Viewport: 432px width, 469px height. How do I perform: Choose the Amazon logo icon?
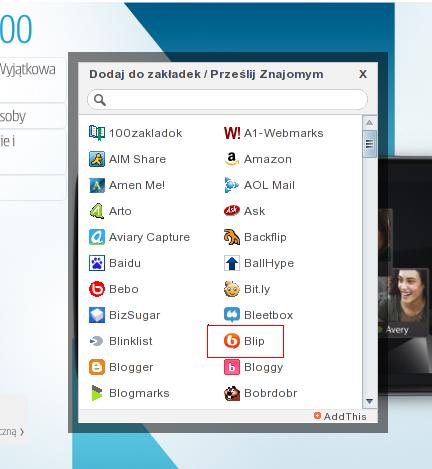tap(232, 159)
